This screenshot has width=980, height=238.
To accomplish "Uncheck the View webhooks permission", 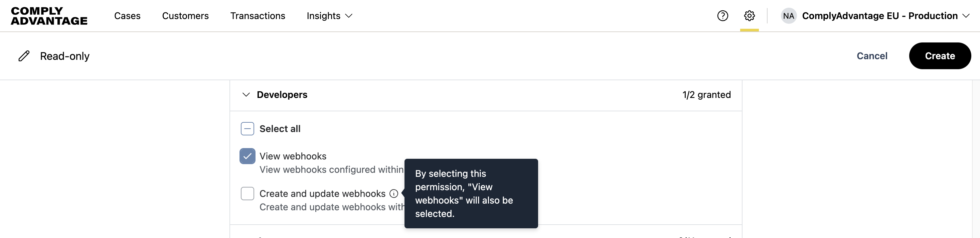I will click(247, 156).
